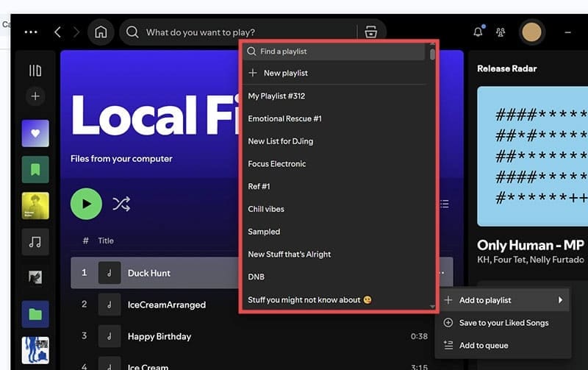Collapse Your Library sidebar icon
Image resolution: width=588 pixels, height=370 pixels.
click(35, 71)
